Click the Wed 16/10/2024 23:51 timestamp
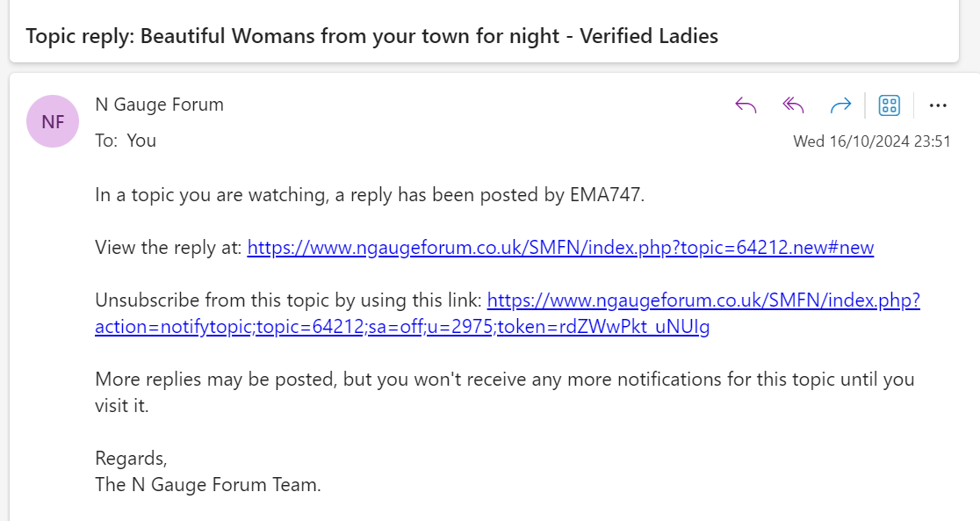Screen dimensions: 980x521 tap(872, 141)
